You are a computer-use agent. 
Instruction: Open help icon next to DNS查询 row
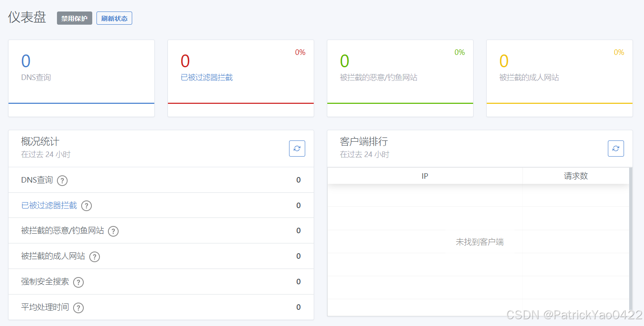62,180
